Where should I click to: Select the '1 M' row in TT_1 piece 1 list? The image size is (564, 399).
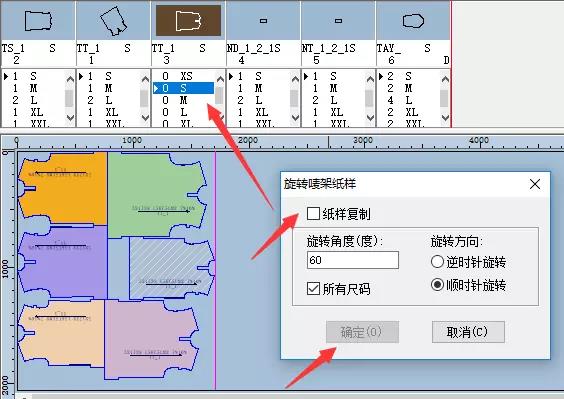coord(109,88)
